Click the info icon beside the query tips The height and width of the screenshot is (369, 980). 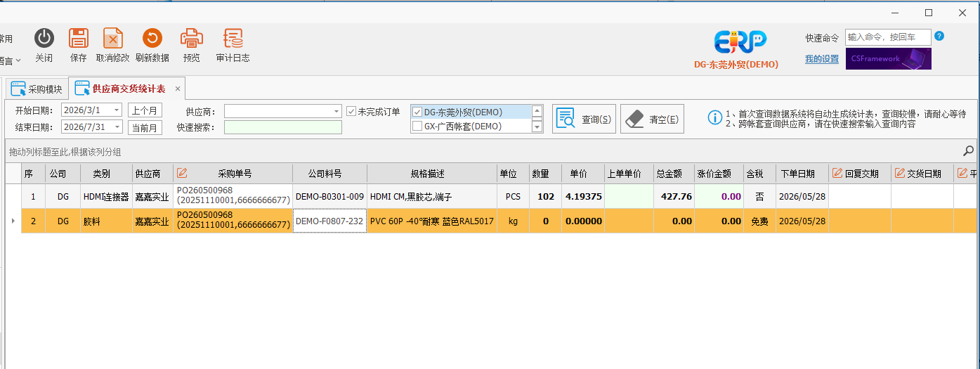715,118
